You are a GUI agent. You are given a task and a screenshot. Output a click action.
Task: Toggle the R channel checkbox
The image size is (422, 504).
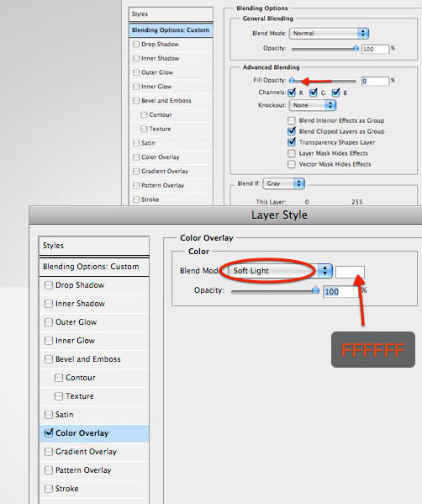click(x=292, y=93)
